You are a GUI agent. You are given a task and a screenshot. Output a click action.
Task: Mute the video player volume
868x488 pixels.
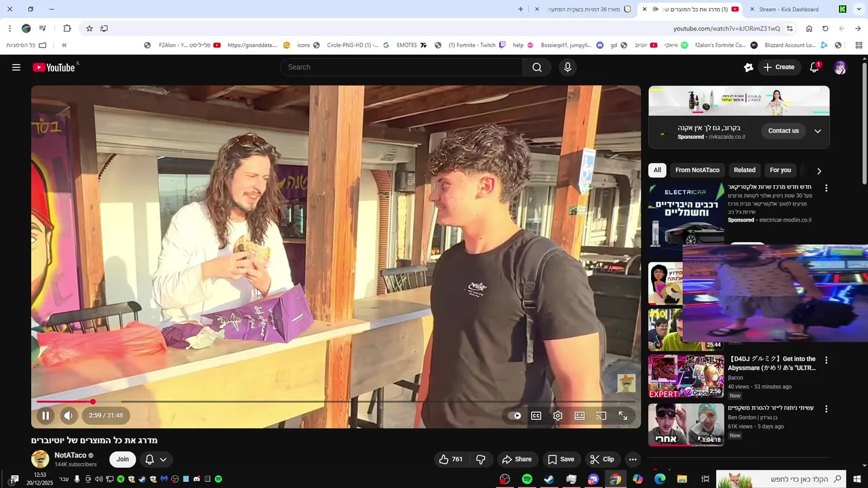[68, 415]
